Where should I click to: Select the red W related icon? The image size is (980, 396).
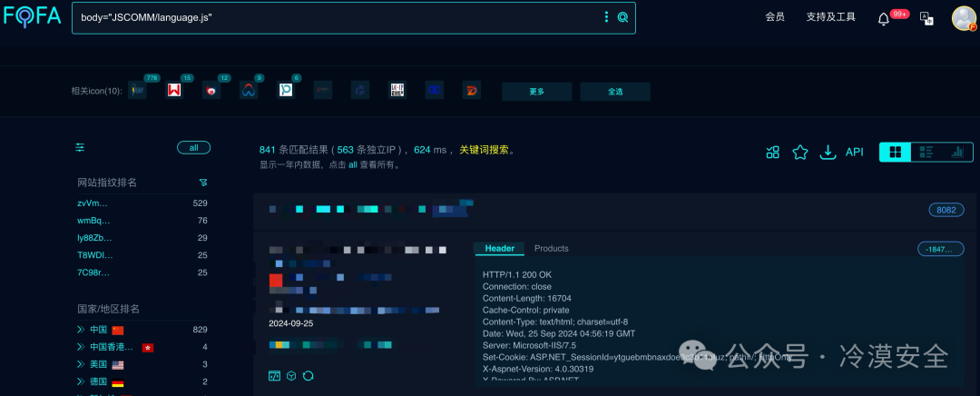pos(173,91)
